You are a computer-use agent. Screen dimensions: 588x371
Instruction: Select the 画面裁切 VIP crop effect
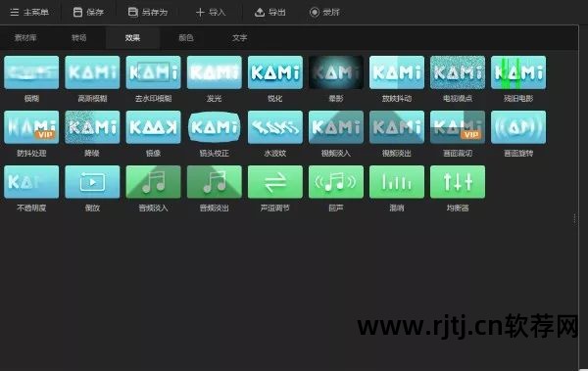458,127
